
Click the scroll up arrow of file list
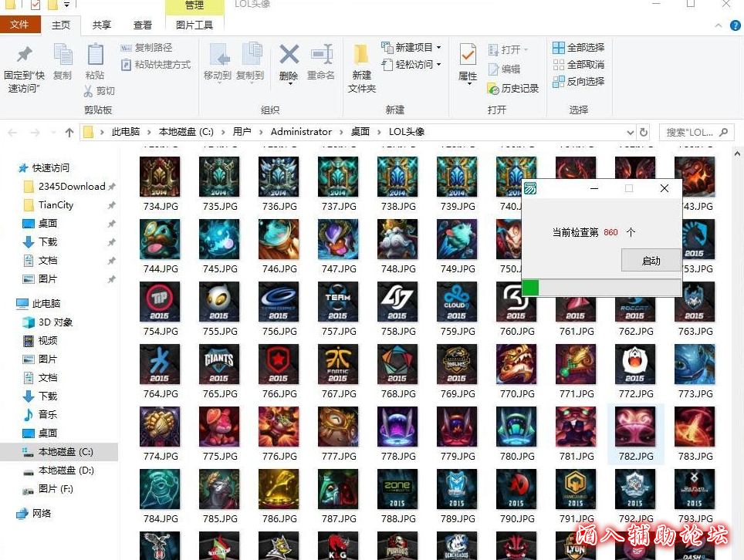pos(737,153)
